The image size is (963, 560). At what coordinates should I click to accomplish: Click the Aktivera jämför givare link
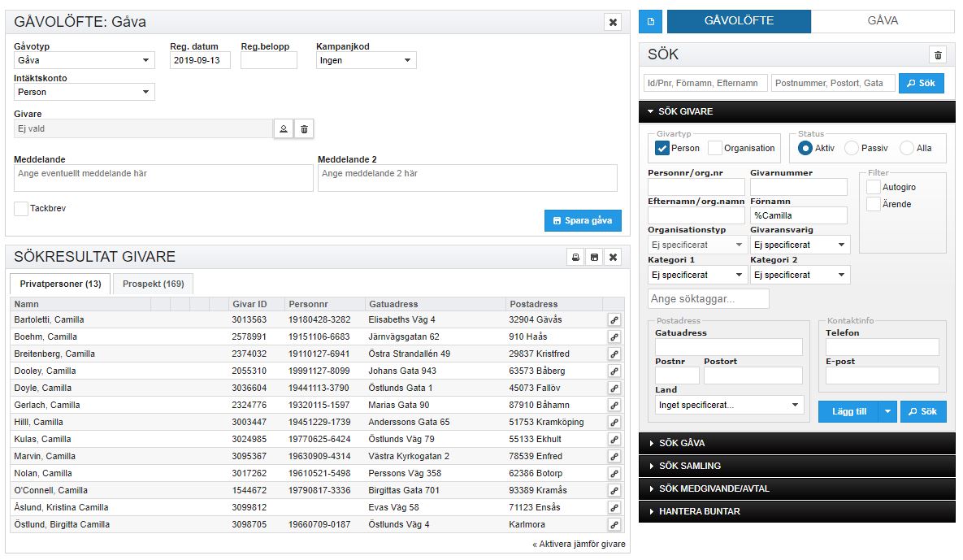(x=579, y=544)
